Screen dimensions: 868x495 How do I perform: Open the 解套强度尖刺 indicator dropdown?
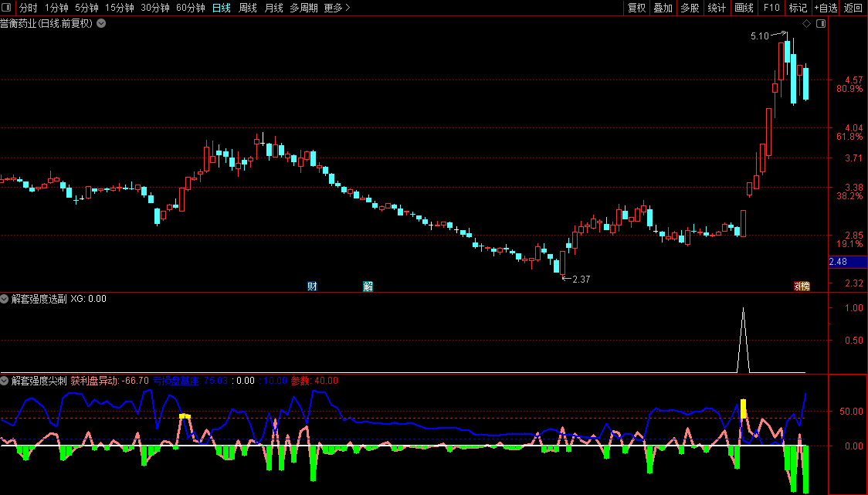pos(5,381)
